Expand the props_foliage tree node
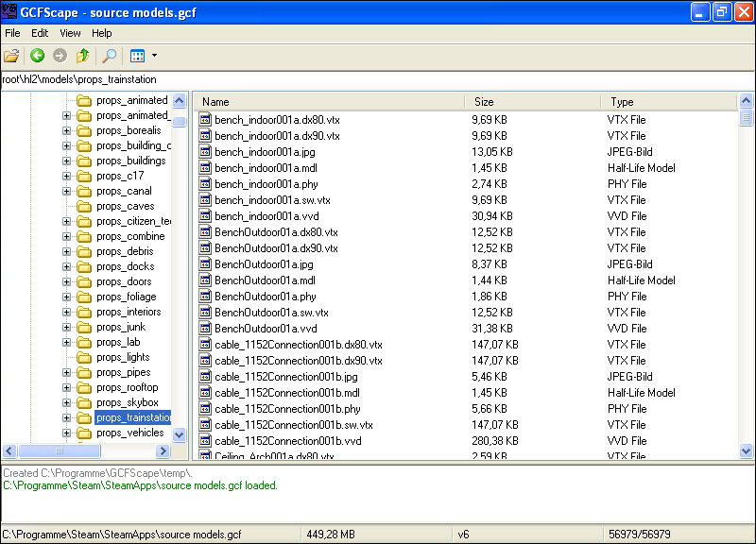Screen dimensions: 756x544 [66, 297]
